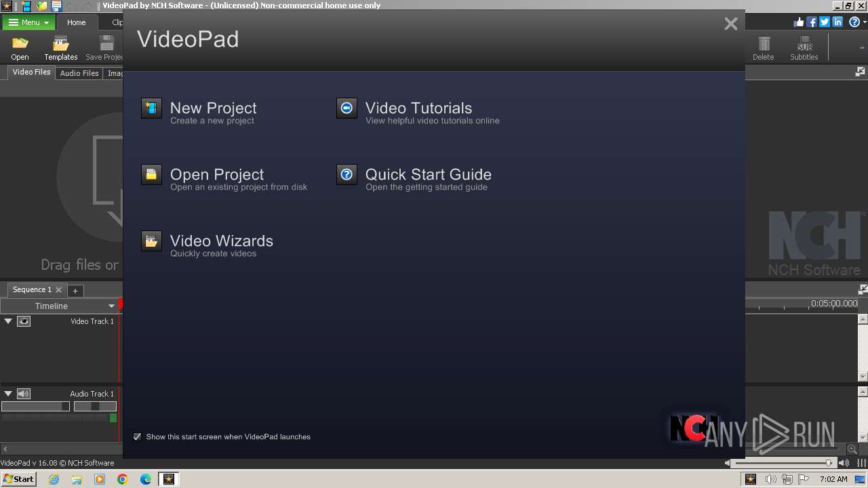Select the Audio Files tab
The width and height of the screenshot is (868, 488).
pyautogui.click(x=79, y=73)
